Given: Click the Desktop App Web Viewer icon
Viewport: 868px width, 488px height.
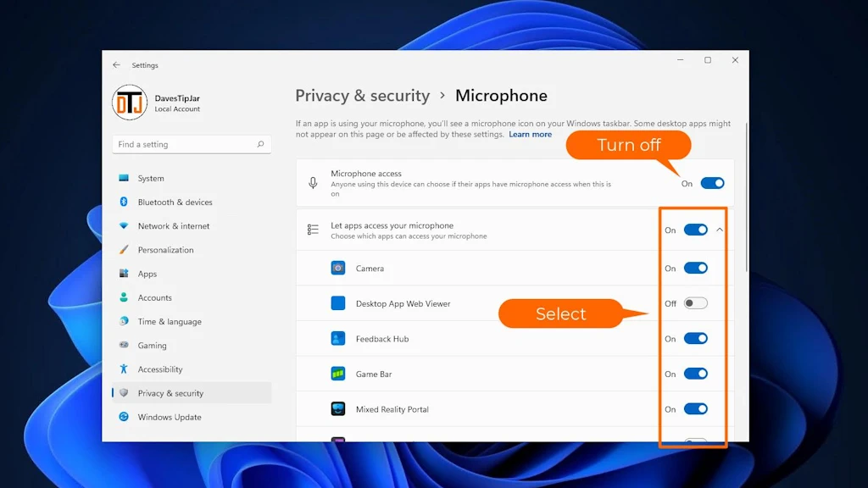Looking at the screenshot, I should coord(337,303).
